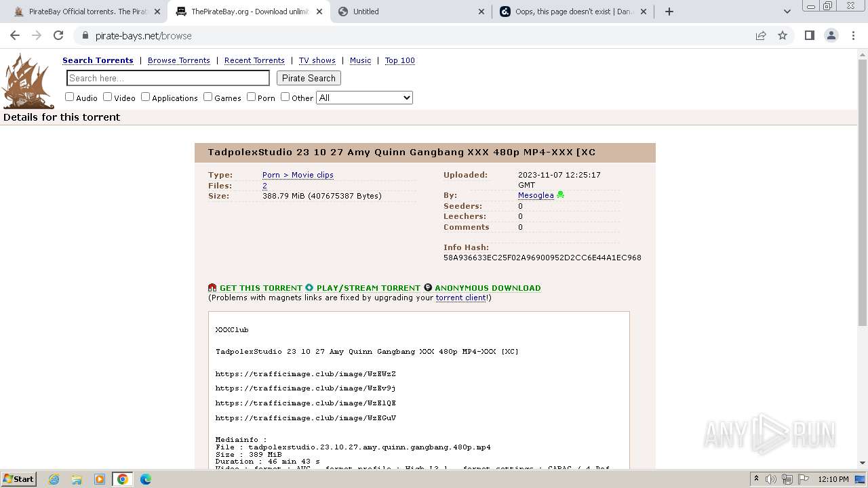The width and height of the screenshot is (868, 488).
Task: Click the trafficimage.club/image/WzEWzZ URL text
Action: tap(306, 374)
